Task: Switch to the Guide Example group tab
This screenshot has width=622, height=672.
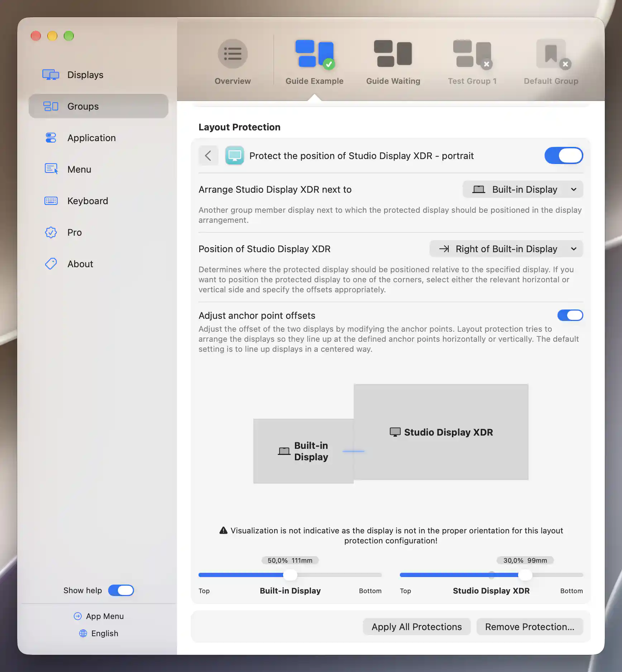Action: tap(315, 62)
